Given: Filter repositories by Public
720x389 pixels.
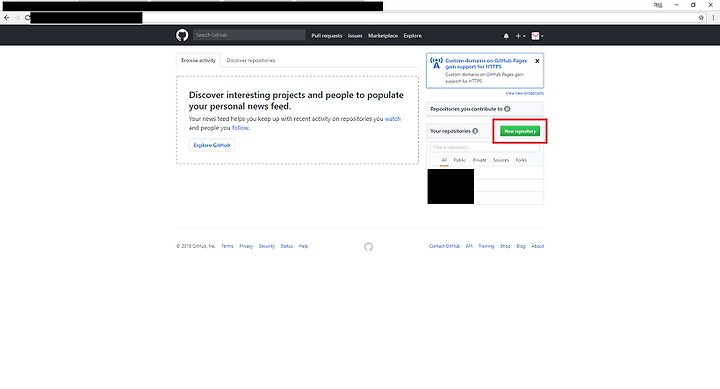Looking at the screenshot, I should (x=460, y=160).
